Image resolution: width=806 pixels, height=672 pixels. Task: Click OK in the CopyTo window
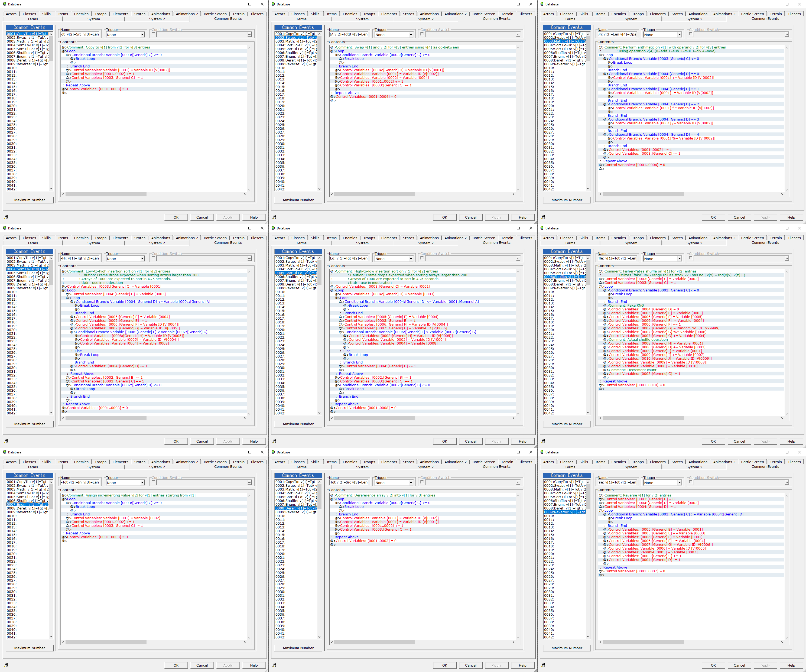pos(176,217)
